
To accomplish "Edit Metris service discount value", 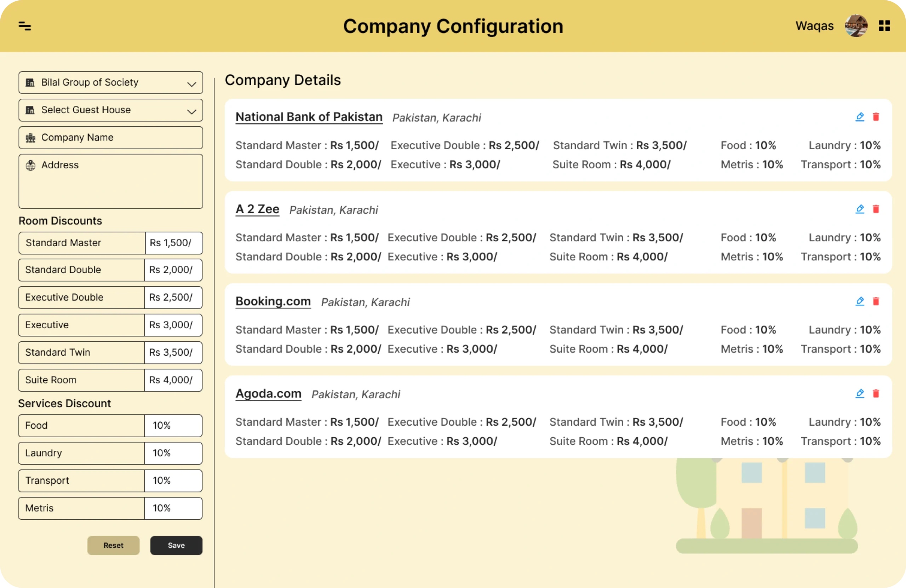I will point(173,508).
